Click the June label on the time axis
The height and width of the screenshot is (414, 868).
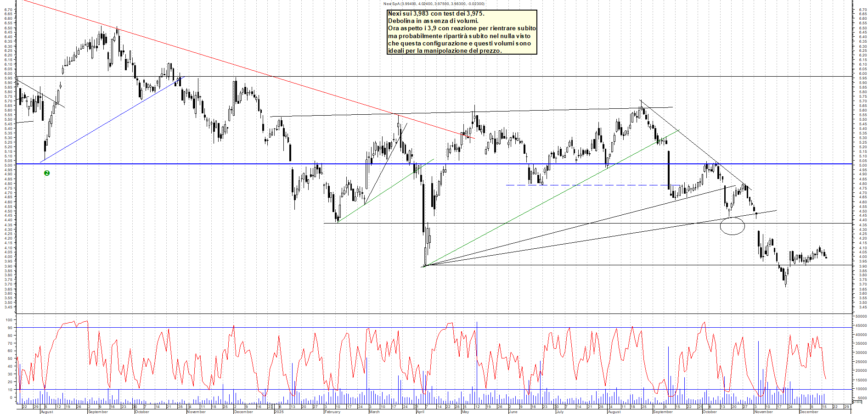[513, 412]
